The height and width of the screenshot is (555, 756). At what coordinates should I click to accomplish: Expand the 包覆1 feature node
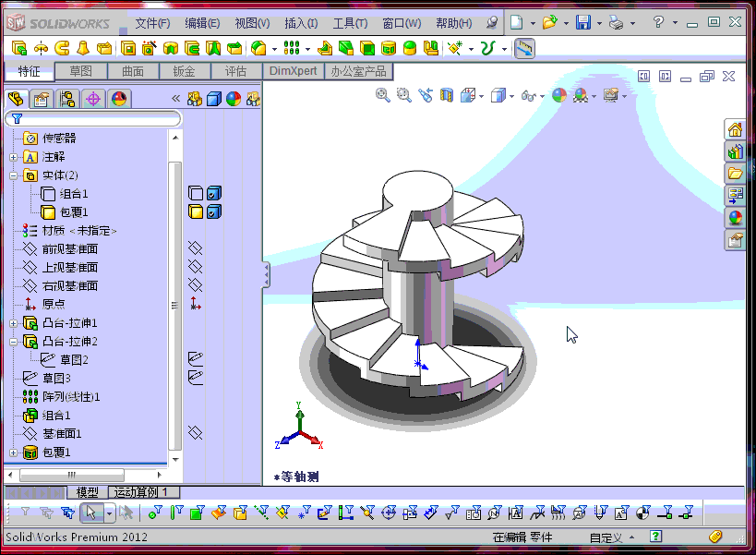click(14, 452)
